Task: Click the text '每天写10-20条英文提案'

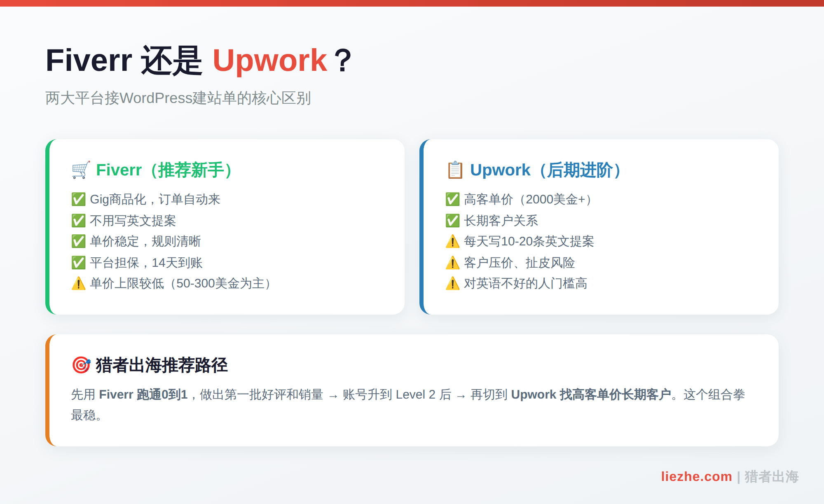Action: tap(529, 241)
